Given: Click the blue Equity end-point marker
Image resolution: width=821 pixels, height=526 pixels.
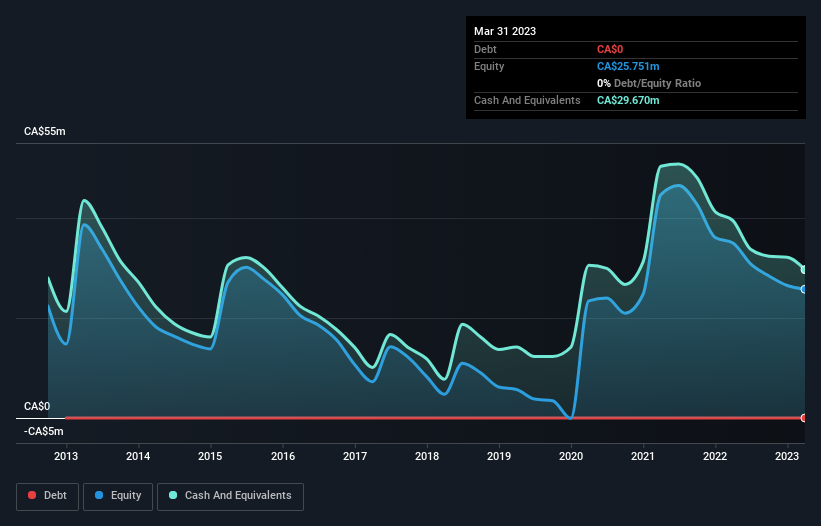Looking at the screenshot, I should pos(804,289).
